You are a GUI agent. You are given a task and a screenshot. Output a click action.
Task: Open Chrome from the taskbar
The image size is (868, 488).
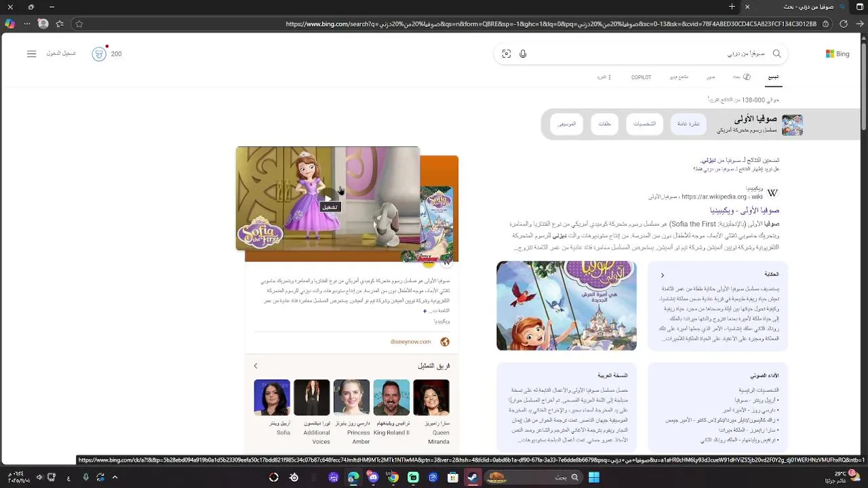click(393, 477)
